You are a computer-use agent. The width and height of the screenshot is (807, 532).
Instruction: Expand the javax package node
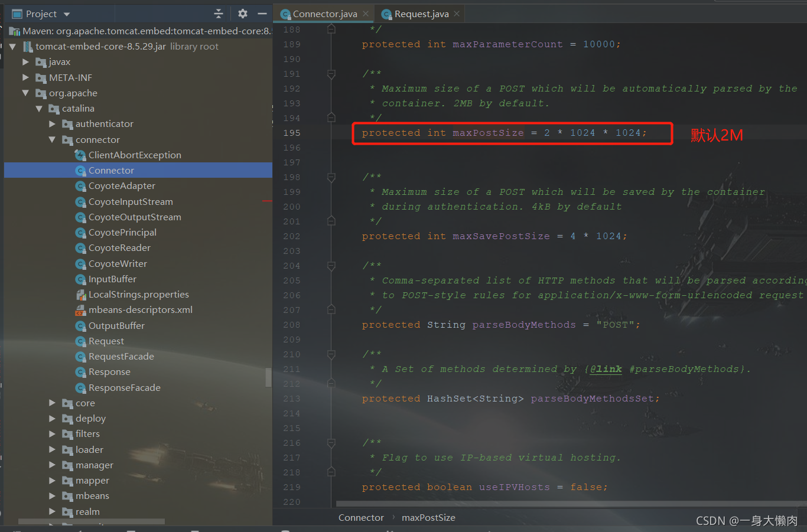point(26,61)
